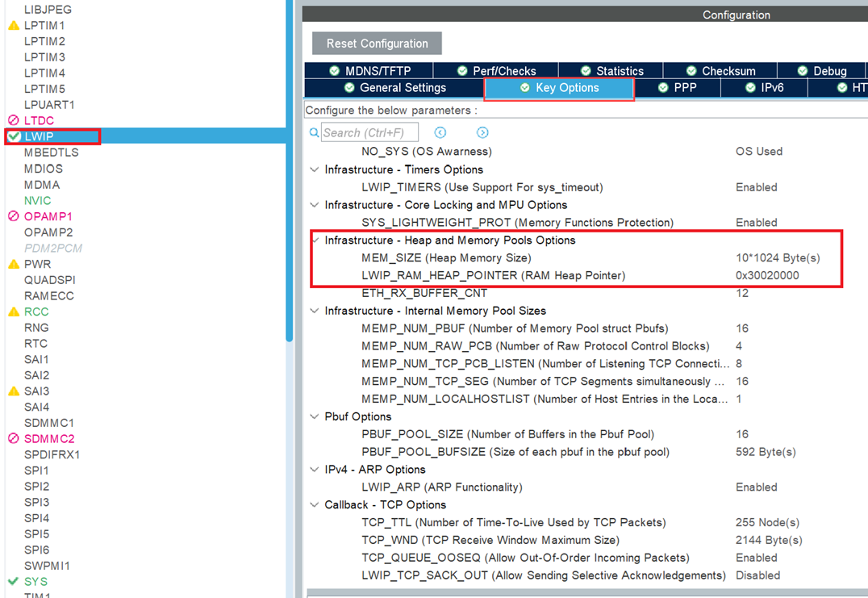
Task: Click the previous search result arrow icon
Action: (440, 132)
